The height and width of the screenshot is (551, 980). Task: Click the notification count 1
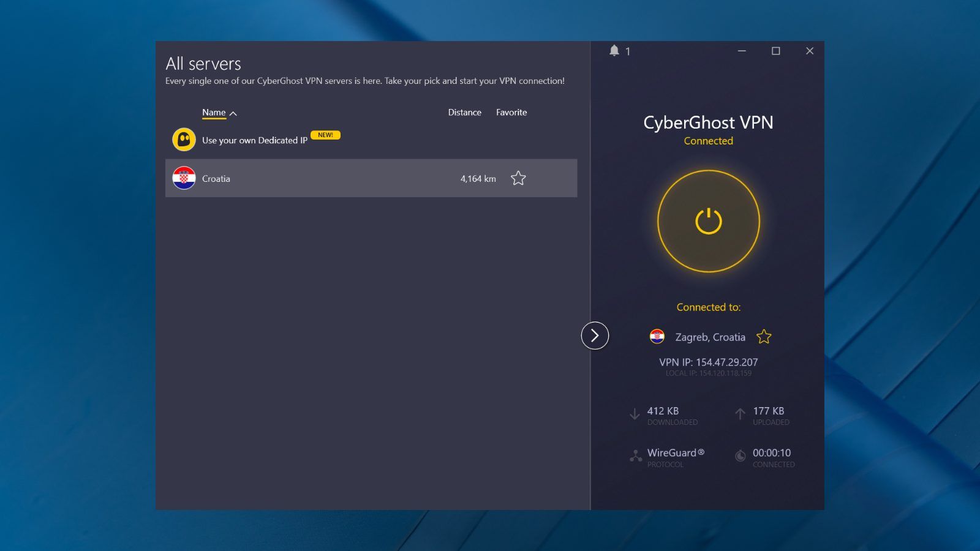pyautogui.click(x=628, y=51)
